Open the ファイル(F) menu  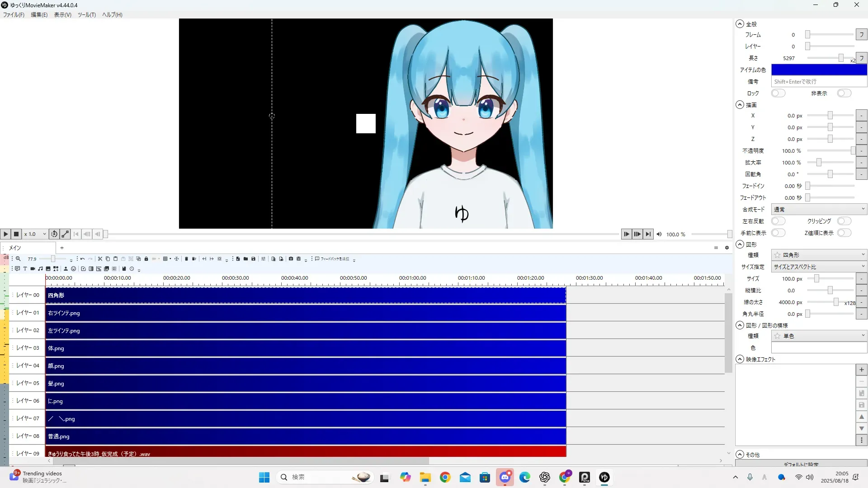tap(14, 15)
